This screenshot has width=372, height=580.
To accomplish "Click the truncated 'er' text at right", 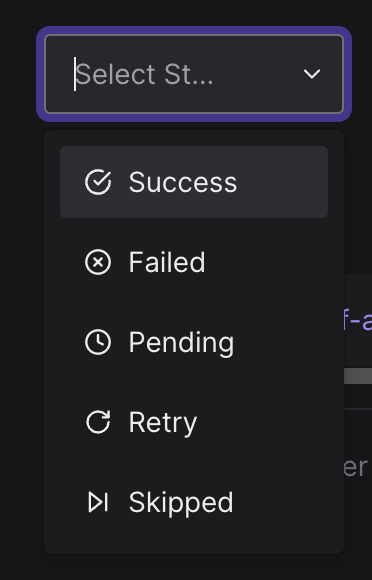I will pos(356,467).
